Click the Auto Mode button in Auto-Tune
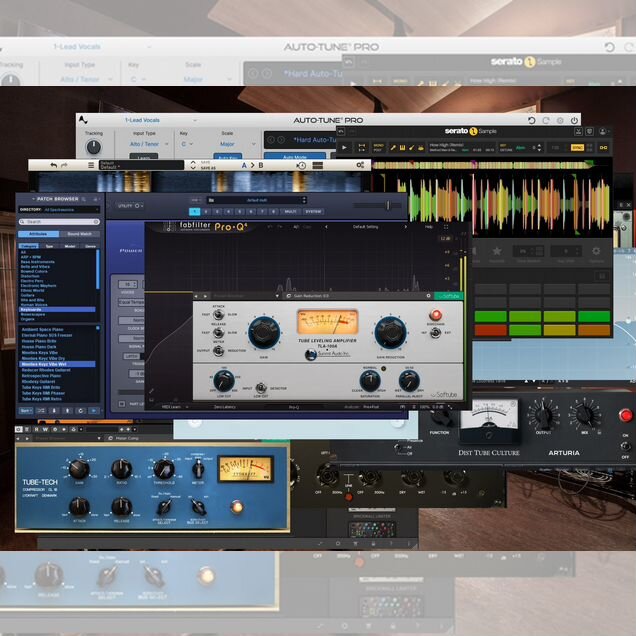 tap(295, 157)
